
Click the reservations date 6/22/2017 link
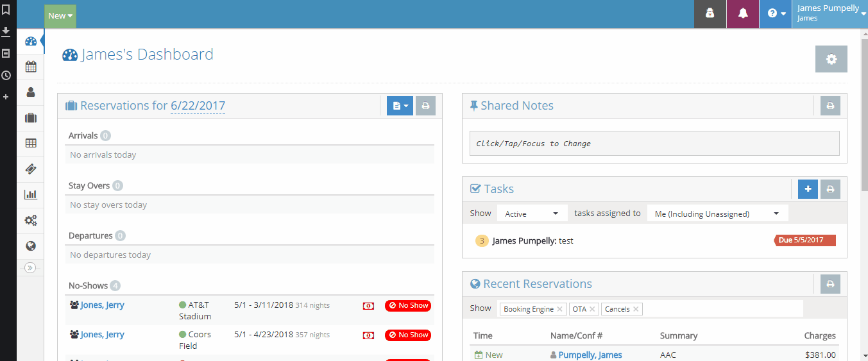click(198, 106)
